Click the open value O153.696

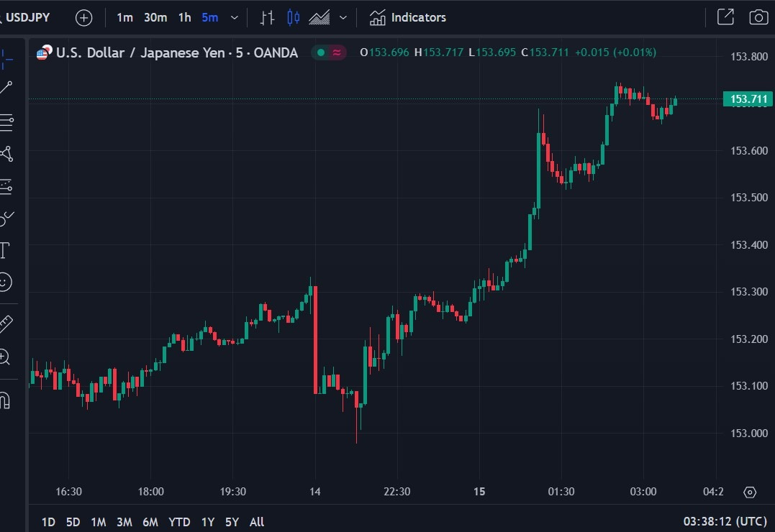point(384,52)
